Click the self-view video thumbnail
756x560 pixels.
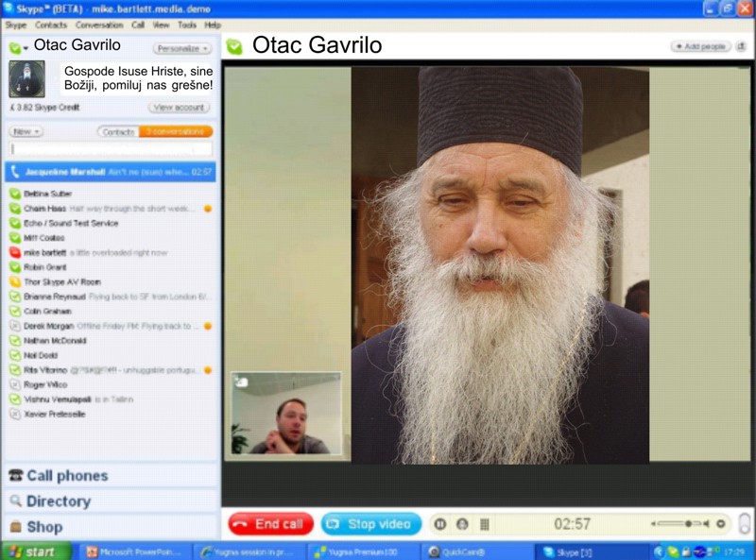(x=286, y=413)
